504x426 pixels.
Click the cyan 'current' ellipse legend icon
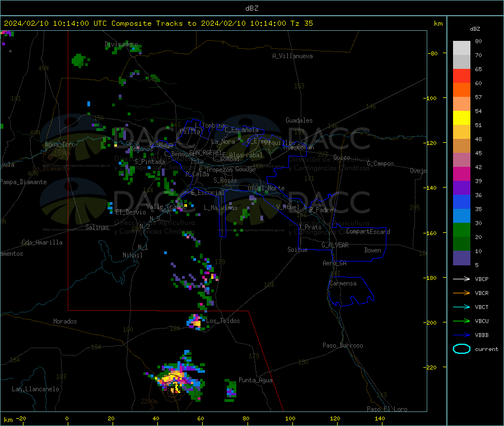click(x=461, y=349)
